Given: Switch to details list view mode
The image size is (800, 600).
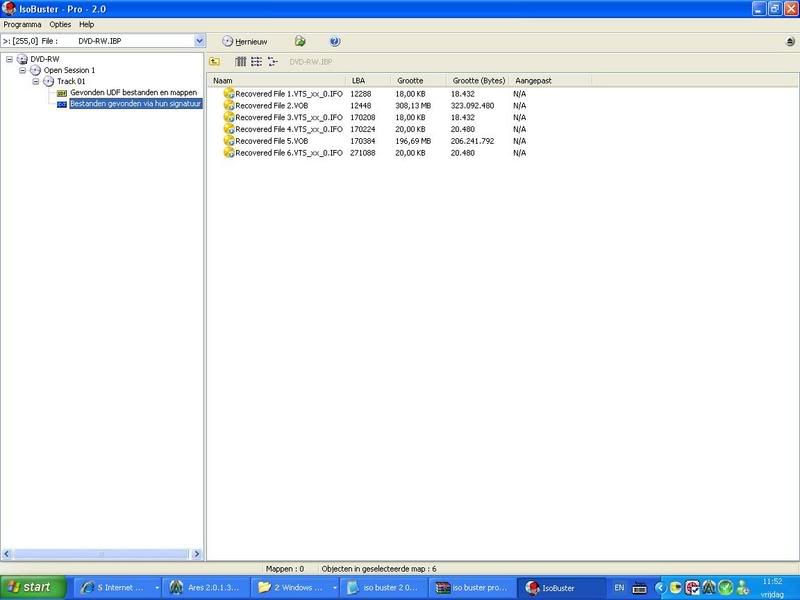Looking at the screenshot, I should point(256,62).
